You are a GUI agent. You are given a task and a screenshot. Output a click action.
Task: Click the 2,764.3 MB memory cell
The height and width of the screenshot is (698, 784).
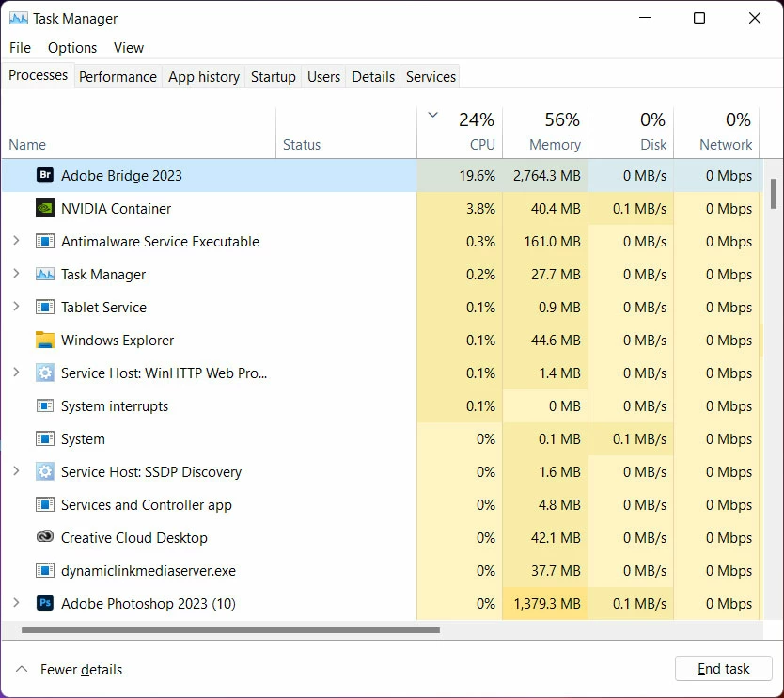(545, 176)
